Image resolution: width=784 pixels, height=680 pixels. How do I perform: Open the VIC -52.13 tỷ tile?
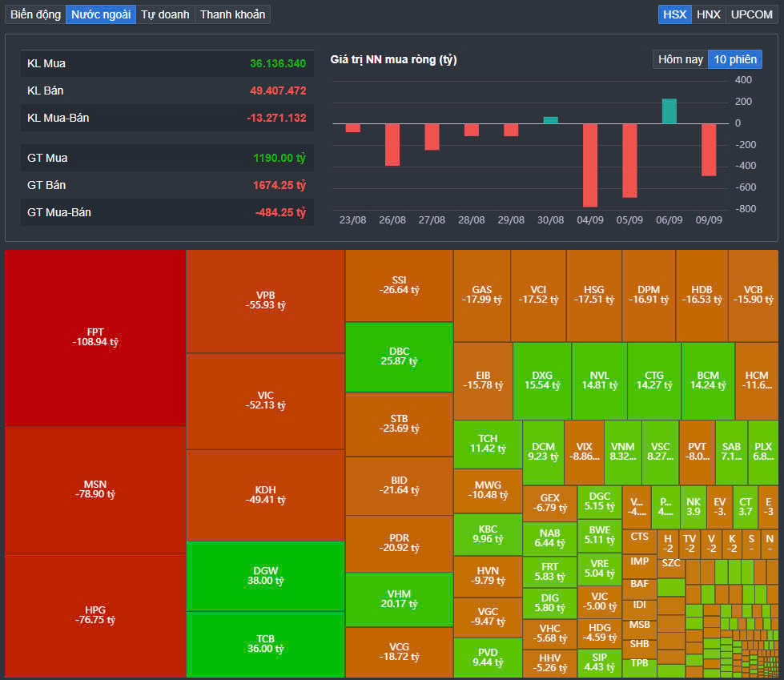266,401
